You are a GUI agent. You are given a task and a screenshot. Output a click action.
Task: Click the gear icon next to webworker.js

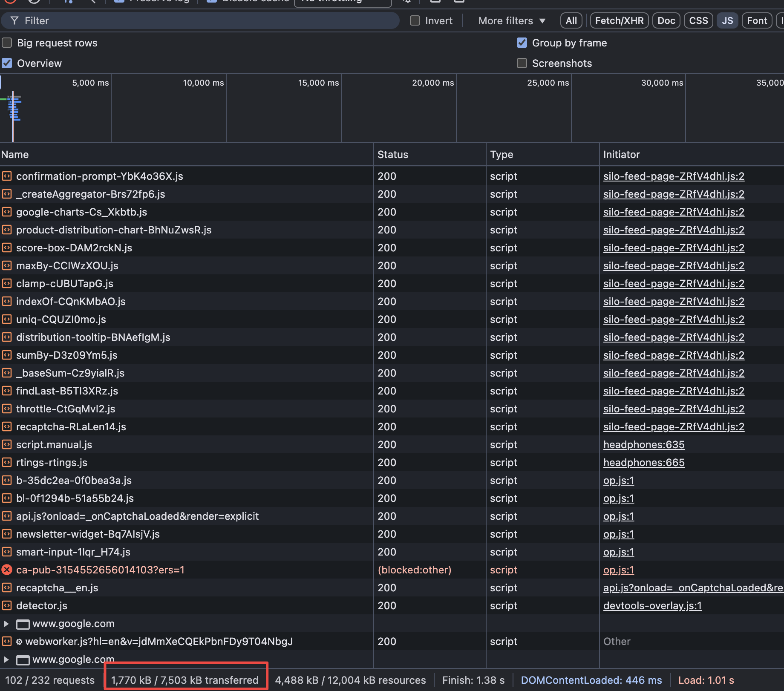(x=19, y=642)
